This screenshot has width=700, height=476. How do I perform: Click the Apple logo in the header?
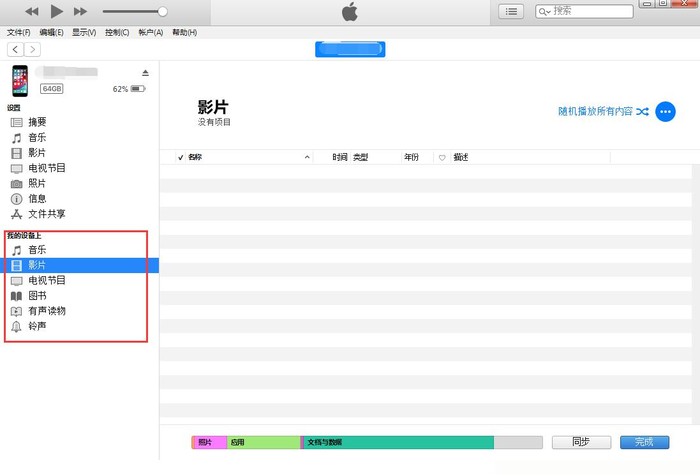(x=350, y=12)
